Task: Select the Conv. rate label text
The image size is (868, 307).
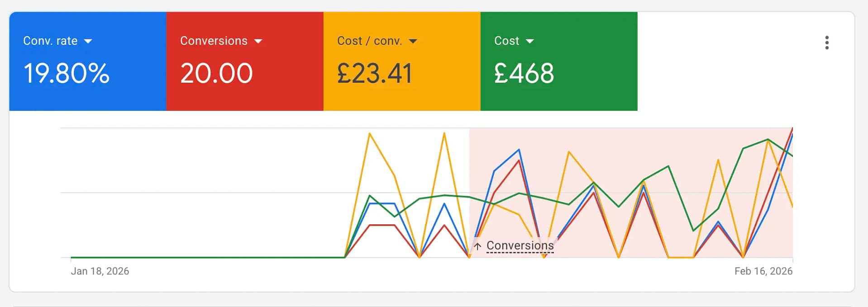Action: [50, 41]
